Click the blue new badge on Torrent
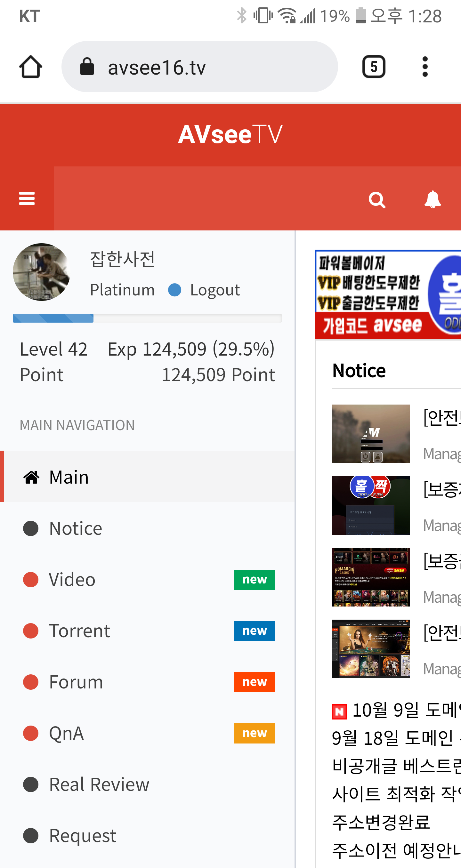Viewport: 461px width, 868px height. point(255,631)
